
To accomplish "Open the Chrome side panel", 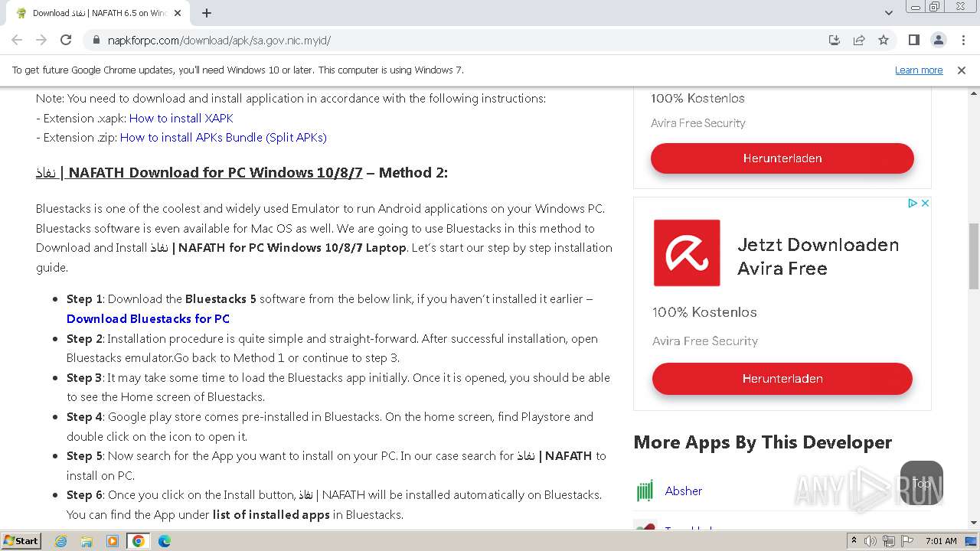I will coord(914,40).
